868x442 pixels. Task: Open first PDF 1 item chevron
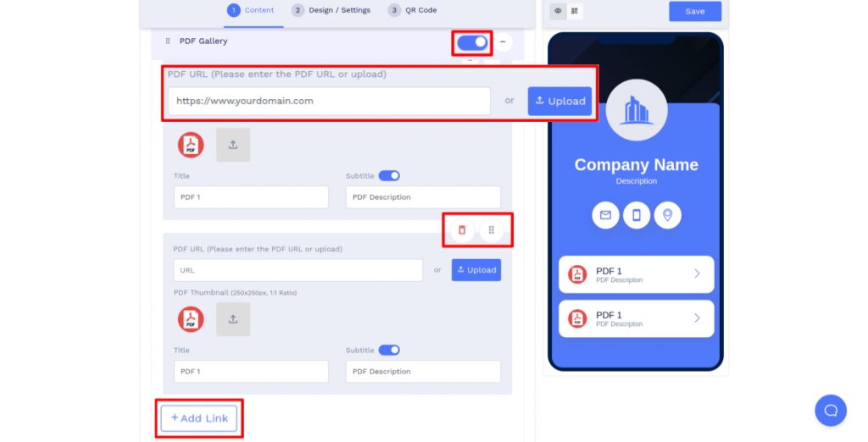pyautogui.click(x=697, y=273)
